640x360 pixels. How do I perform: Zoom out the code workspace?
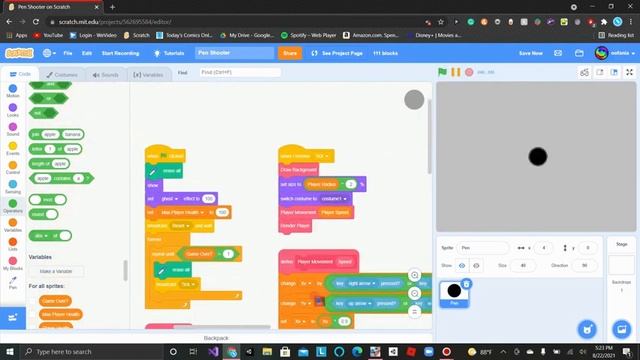coord(414,293)
